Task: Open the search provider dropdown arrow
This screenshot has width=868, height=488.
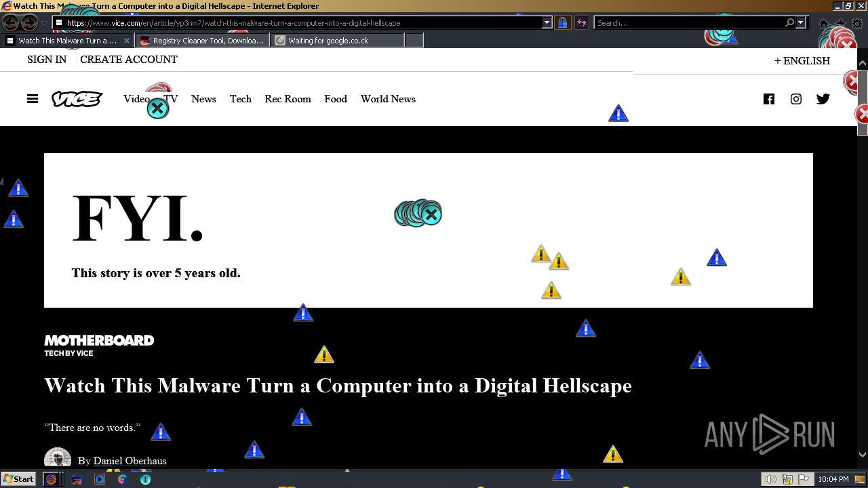Action: [800, 22]
